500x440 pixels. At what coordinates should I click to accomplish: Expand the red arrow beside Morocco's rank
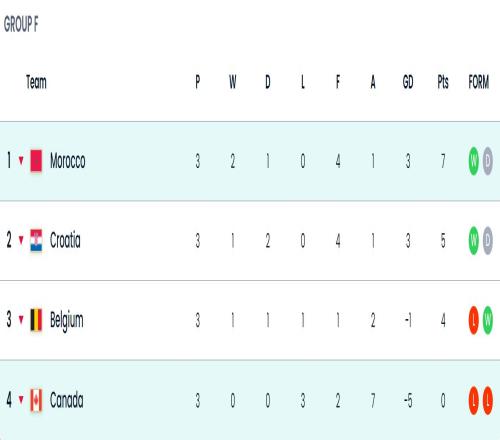(21, 161)
